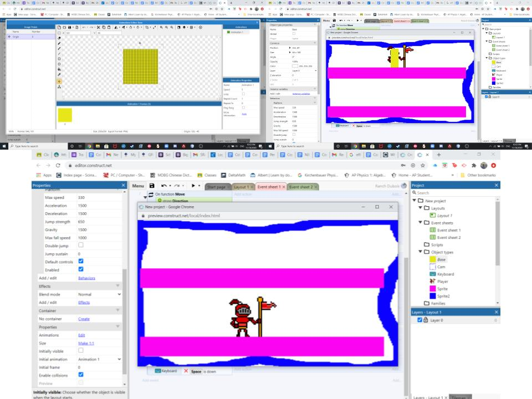The image size is (532, 399).
Task: Open the DeltaMath bookmark in bottom screenshot
Action: click(233, 175)
